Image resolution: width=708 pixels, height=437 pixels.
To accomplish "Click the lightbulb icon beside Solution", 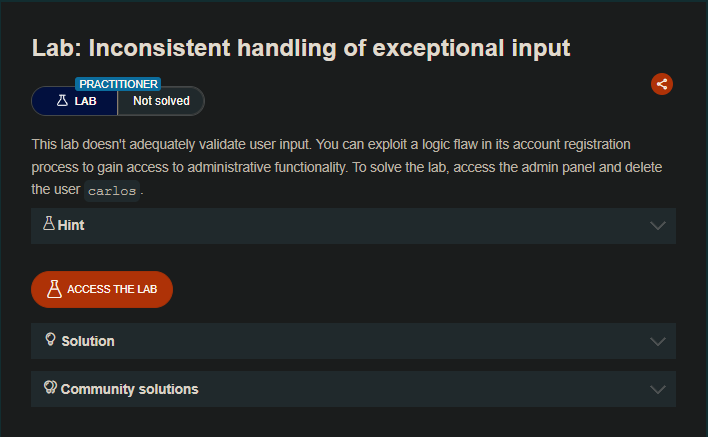I will coord(49,340).
